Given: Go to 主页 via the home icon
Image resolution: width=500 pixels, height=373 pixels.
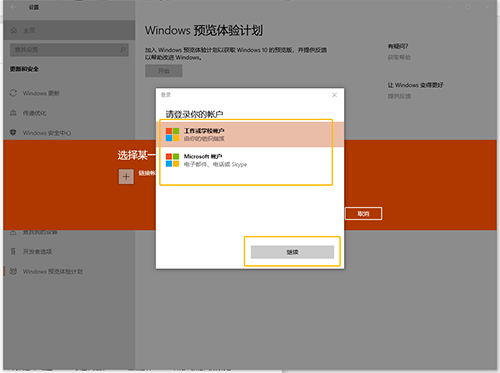Looking at the screenshot, I should (14, 31).
